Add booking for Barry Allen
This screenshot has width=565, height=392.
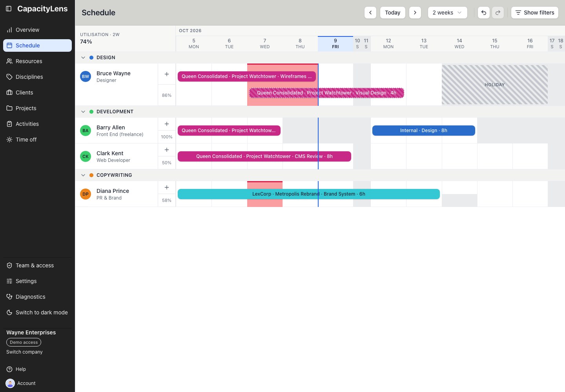pyautogui.click(x=167, y=124)
